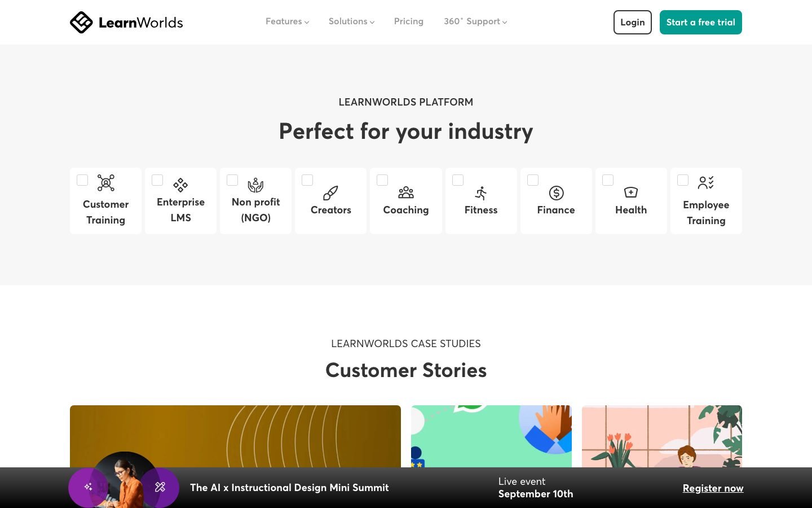
Task: Tick the Enterprise LMS checkbox
Action: coord(157,180)
